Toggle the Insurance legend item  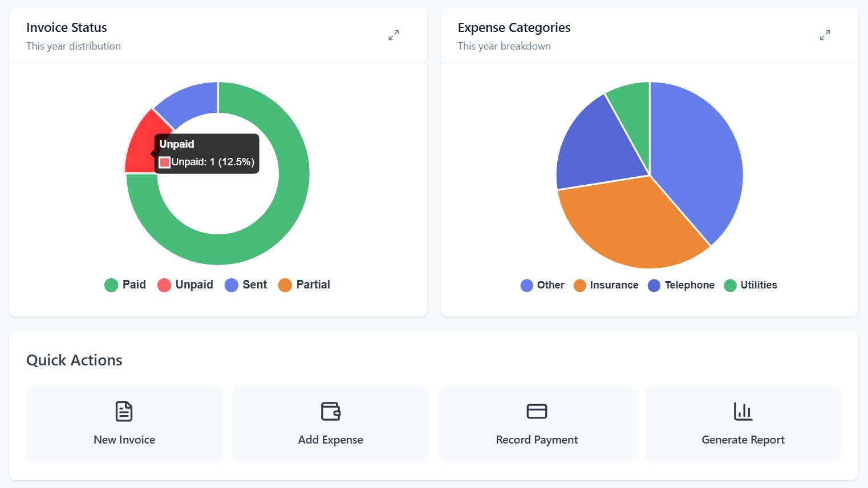(x=606, y=285)
